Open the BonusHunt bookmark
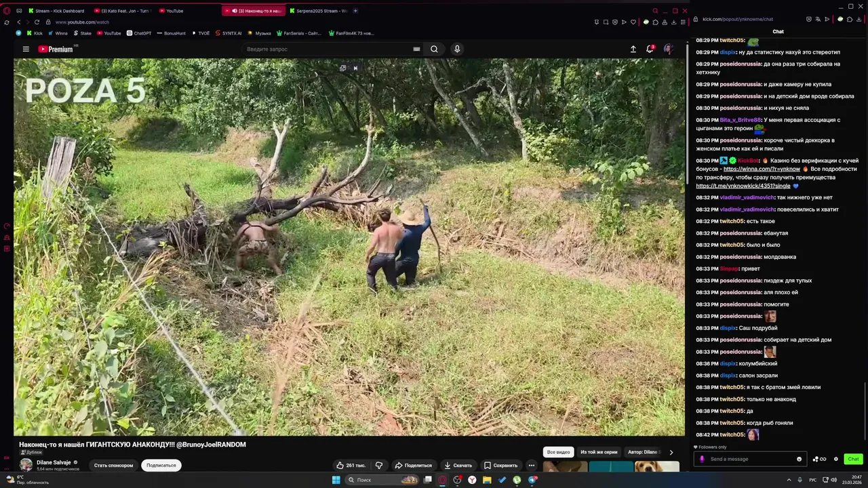The height and width of the screenshot is (488, 868). click(x=171, y=33)
